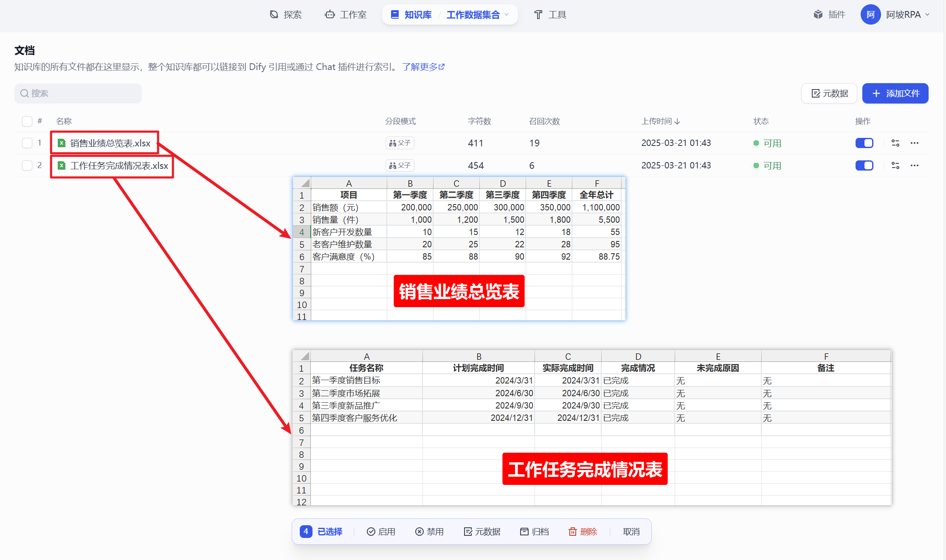Click the 插件 cube icon
This screenshot has height=560, width=946.
point(818,15)
